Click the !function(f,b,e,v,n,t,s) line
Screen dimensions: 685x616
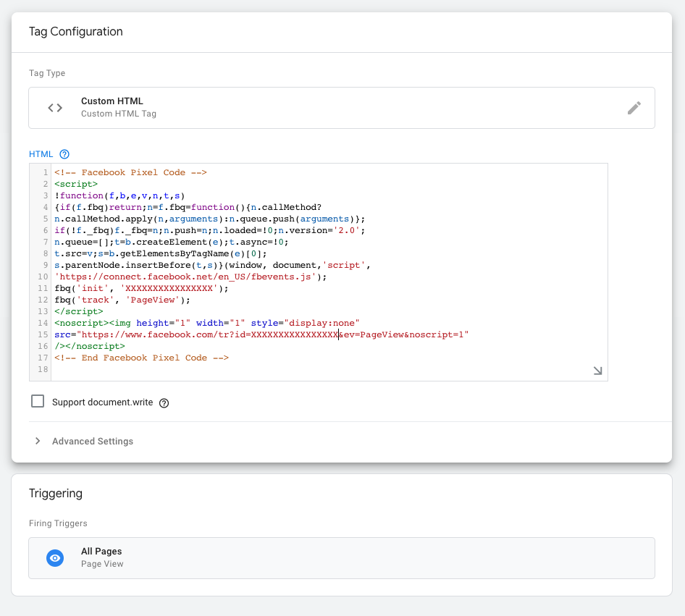click(119, 195)
